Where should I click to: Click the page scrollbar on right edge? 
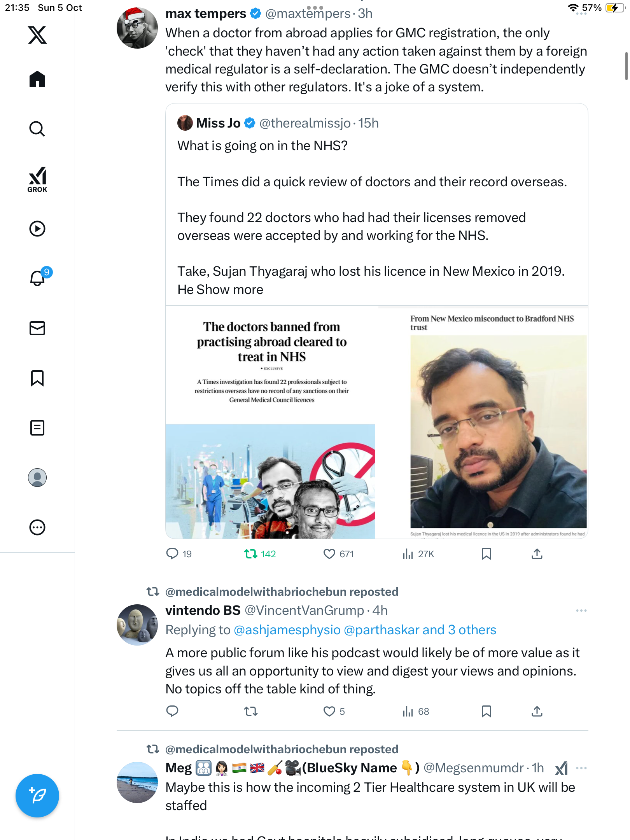coord(626,66)
